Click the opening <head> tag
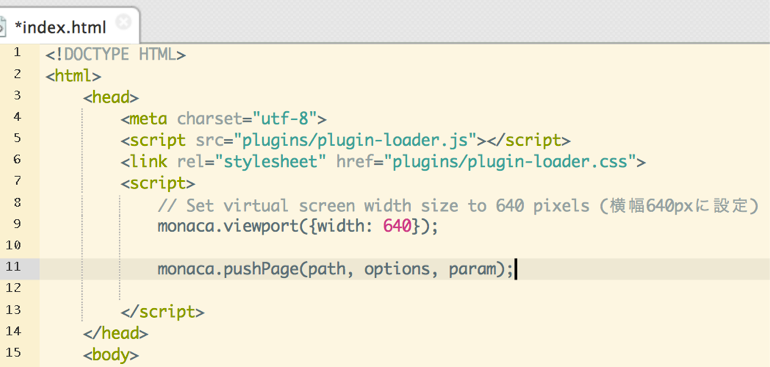 click(x=111, y=97)
